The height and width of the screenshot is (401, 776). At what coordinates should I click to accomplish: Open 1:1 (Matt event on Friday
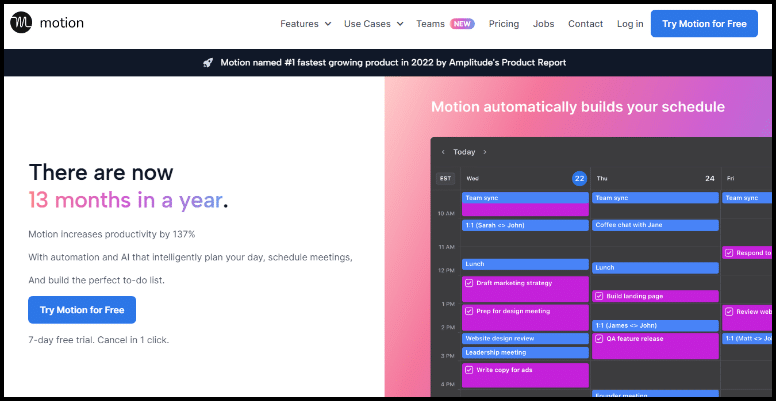[747, 339]
